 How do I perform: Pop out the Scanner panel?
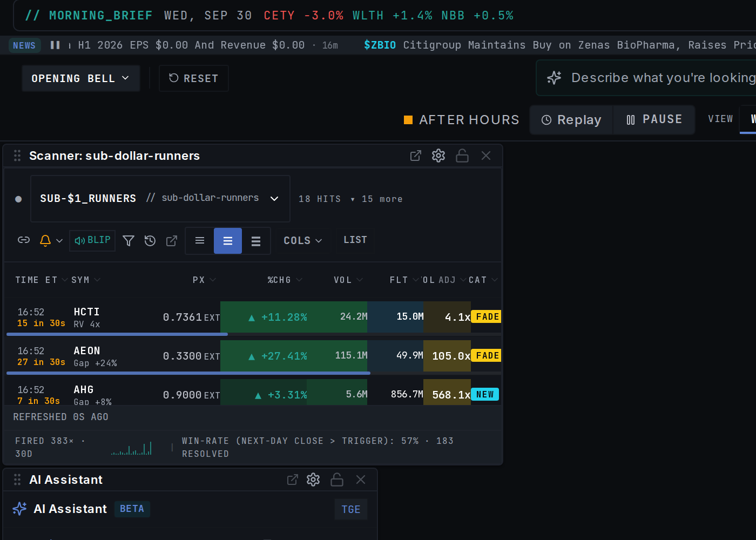click(415, 156)
